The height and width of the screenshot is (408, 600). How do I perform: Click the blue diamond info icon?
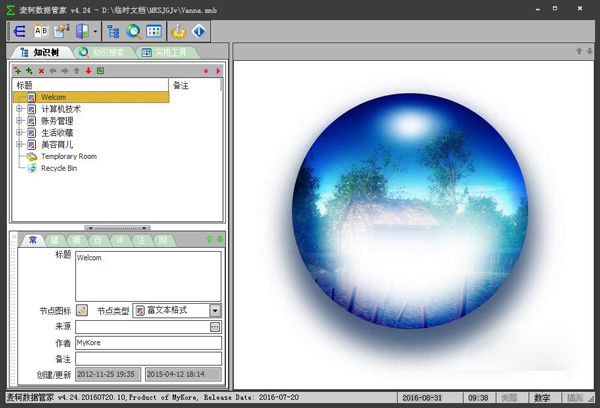click(x=199, y=31)
